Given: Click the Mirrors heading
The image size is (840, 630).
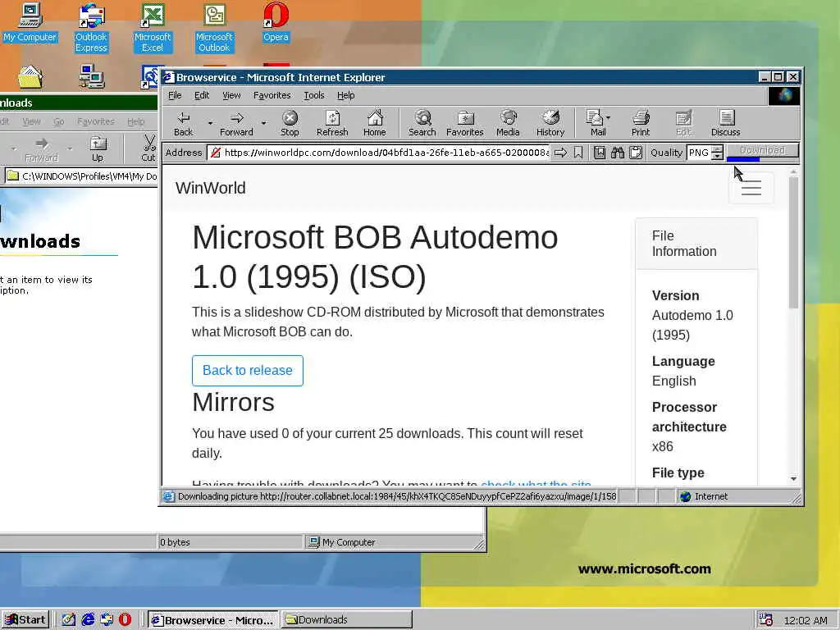Looking at the screenshot, I should point(233,402).
